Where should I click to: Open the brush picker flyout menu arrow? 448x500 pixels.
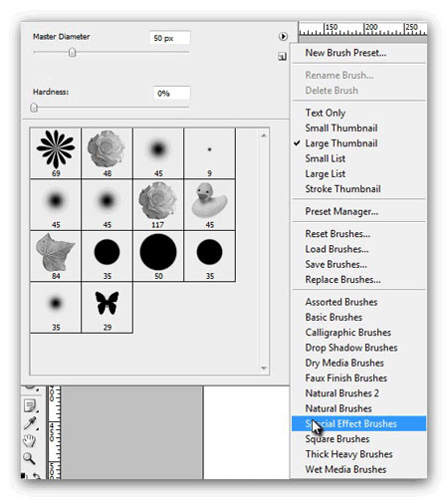point(283,36)
